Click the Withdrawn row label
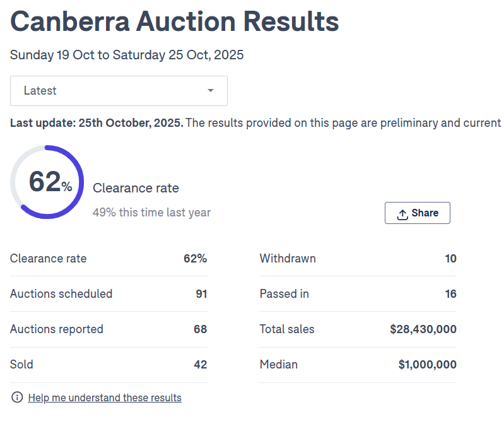Image resolution: width=504 pixels, height=424 pixels. coord(288,259)
